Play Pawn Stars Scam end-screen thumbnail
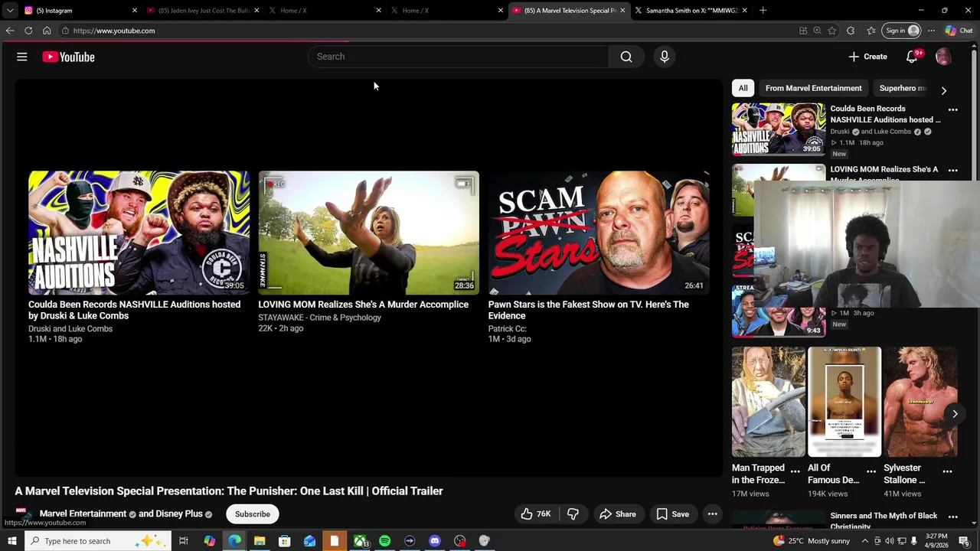980x551 pixels. point(599,233)
